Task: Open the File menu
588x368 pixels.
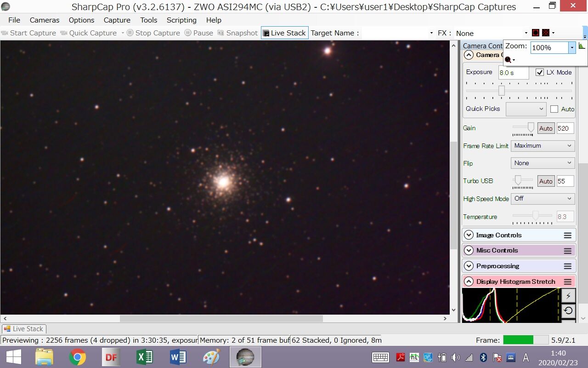Action: tap(14, 20)
